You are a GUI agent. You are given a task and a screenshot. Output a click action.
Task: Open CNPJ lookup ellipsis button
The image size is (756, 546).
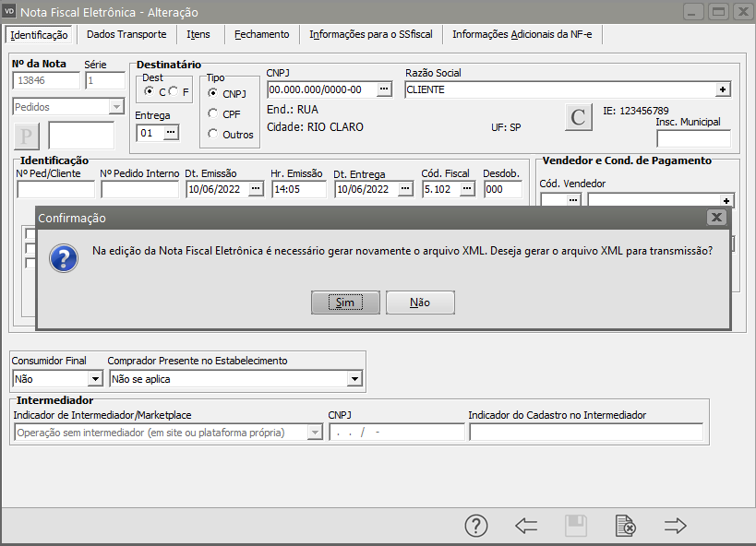(x=384, y=89)
